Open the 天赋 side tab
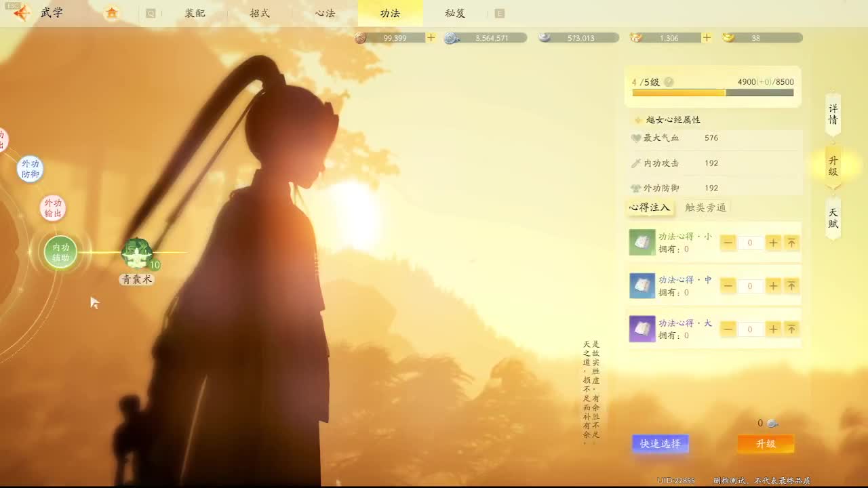868x488 pixels. point(833,218)
